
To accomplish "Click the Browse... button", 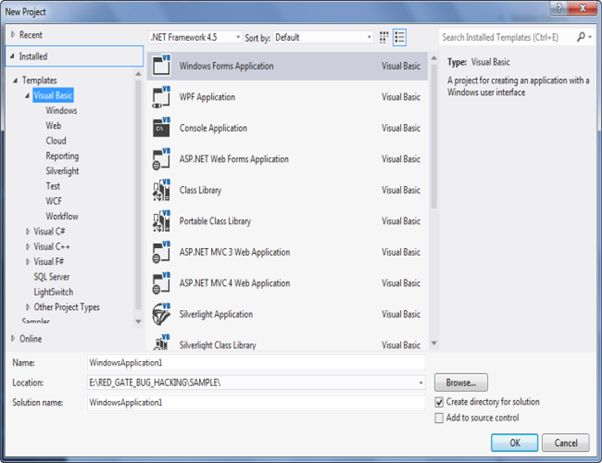I will (x=461, y=382).
